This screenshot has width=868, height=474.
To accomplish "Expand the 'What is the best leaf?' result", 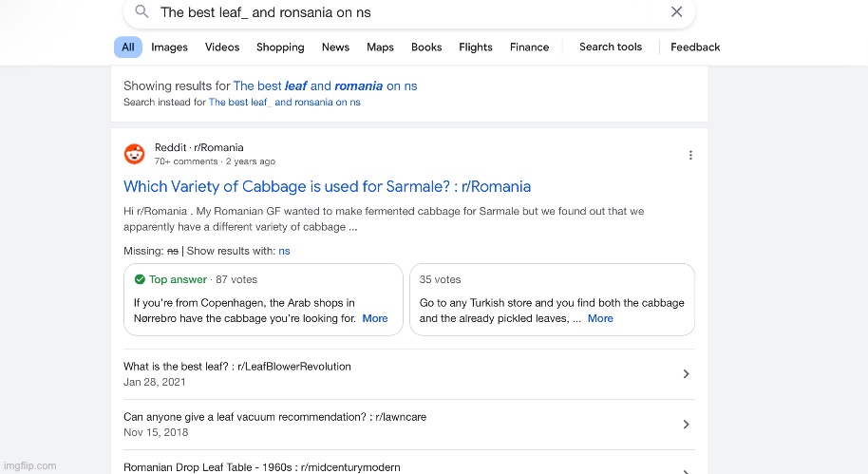I will point(686,374).
